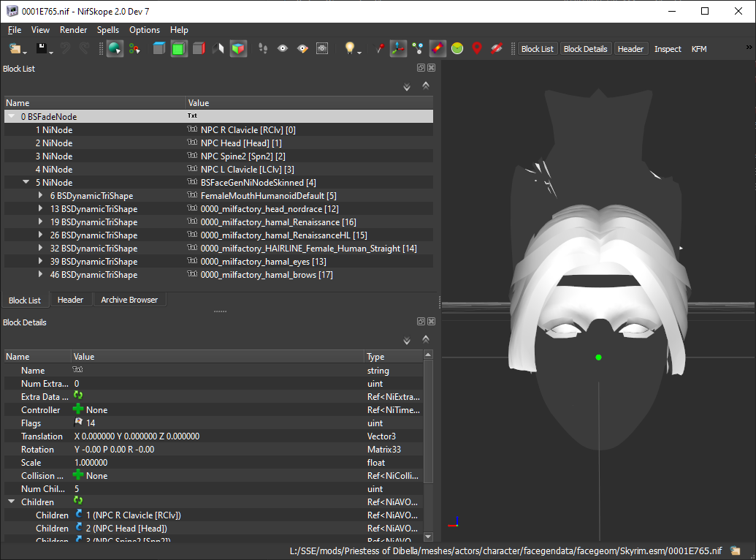Select the side view red cube icon
The image size is (756, 560).
[x=199, y=49]
